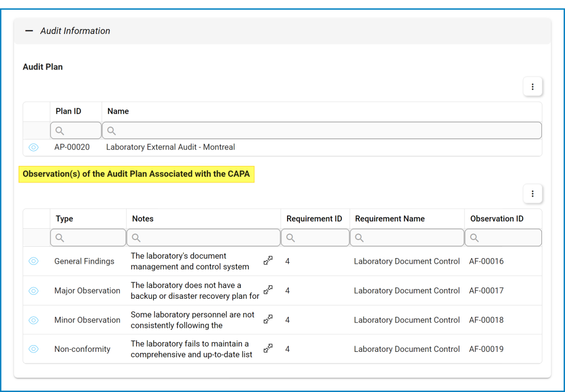
Task: Expand the Minor Observation note text
Action: coord(268,319)
